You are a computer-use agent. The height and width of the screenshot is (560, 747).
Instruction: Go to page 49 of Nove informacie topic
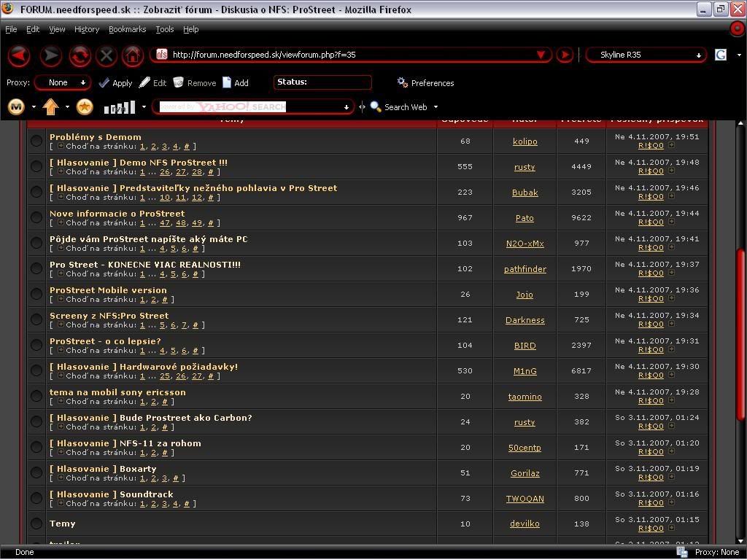pos(197,223)
